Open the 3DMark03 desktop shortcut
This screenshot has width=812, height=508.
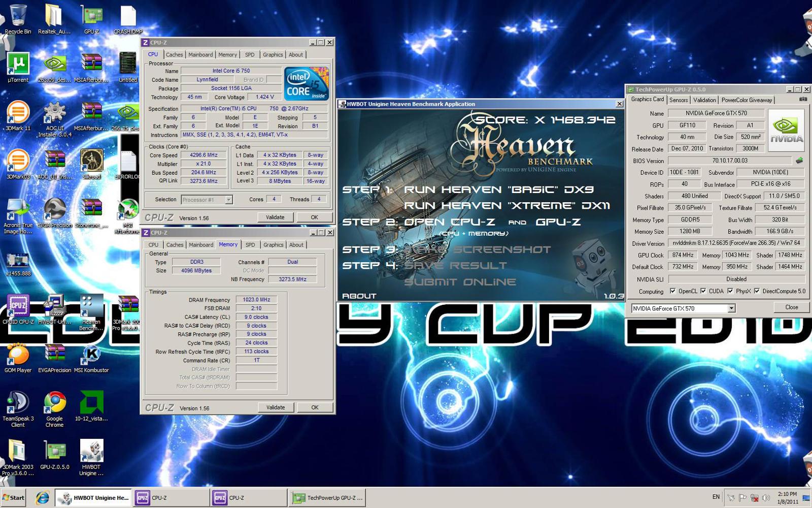click(18, 164)
